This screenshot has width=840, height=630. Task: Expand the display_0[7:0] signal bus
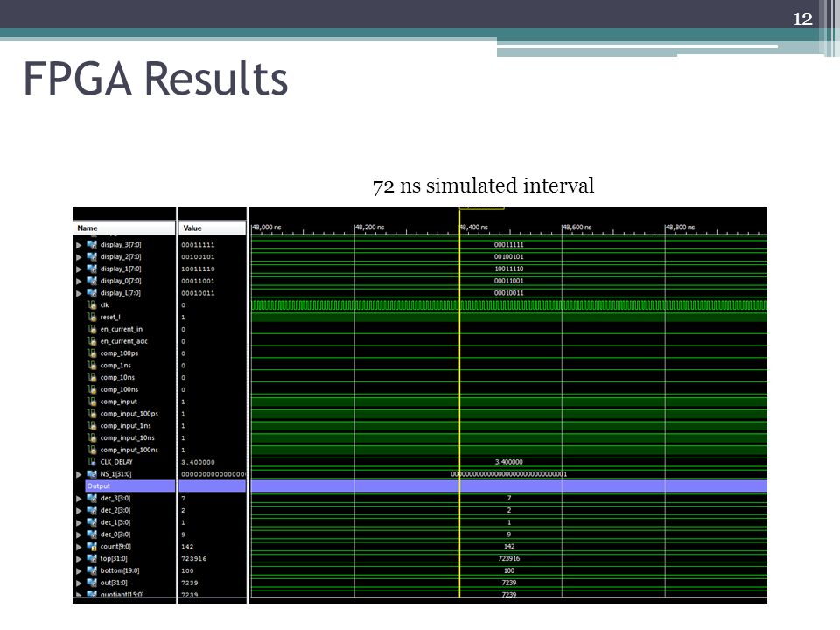[80, 281]
